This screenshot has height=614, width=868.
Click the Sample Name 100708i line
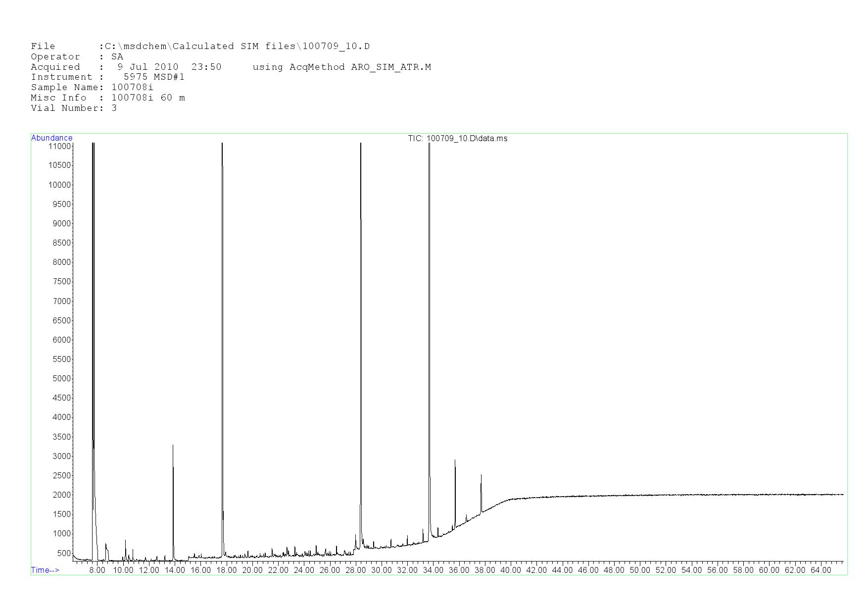tap(92, 88)
